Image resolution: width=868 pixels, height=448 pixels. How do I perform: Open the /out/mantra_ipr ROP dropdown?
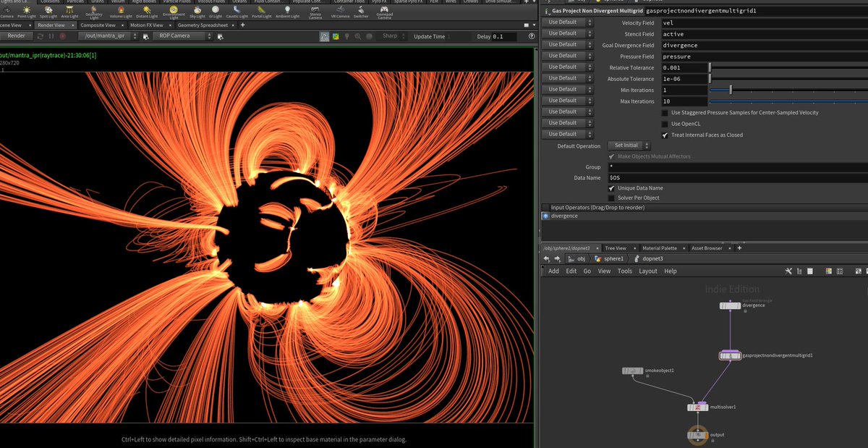[109, 35]
